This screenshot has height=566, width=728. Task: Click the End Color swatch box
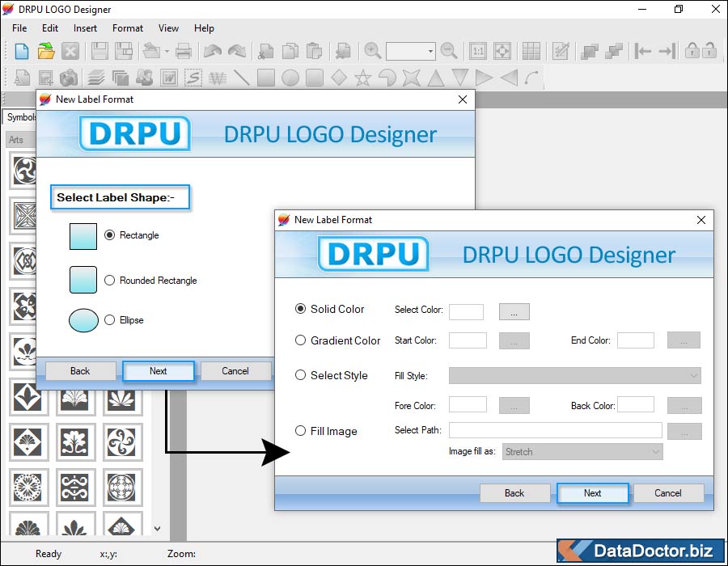tap(636, 340)
